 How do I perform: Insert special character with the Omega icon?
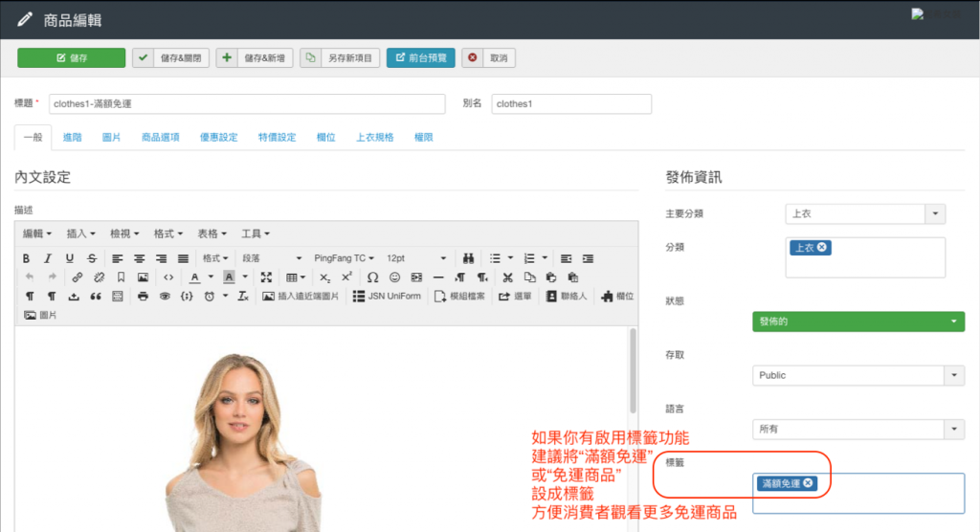372,277
